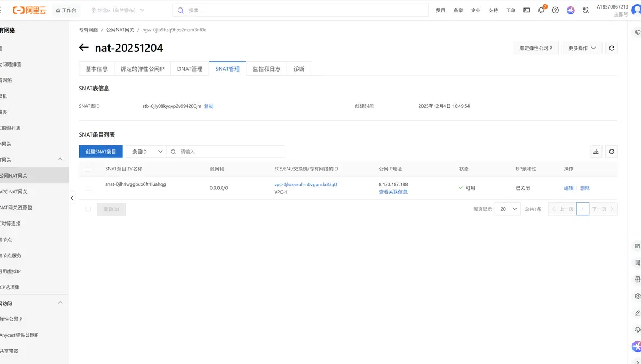The image size is (641, 364).
Task: Click 查看关联信息 under the public IP
Action: (393, 192)
